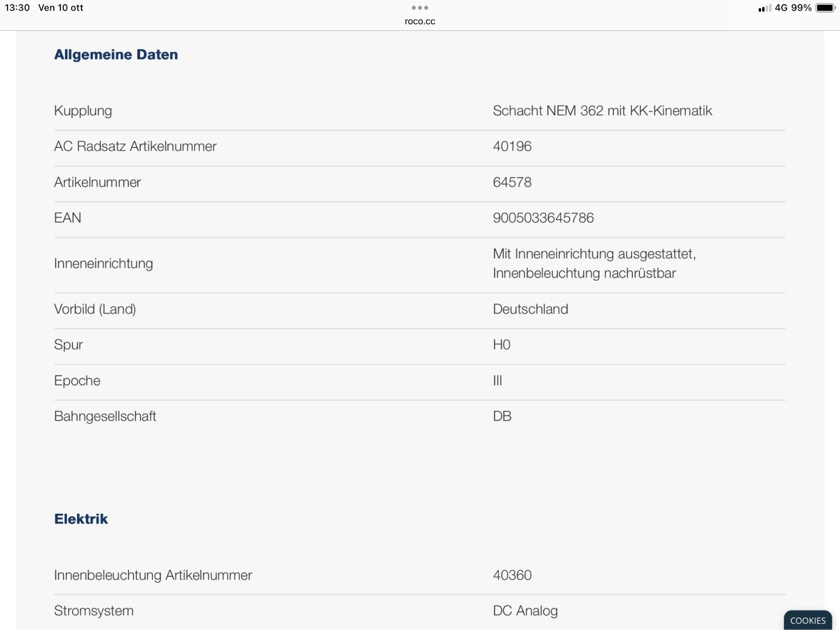Click the Deutschland country value
This screenshot has height=630, width=840.
(531, 309)
